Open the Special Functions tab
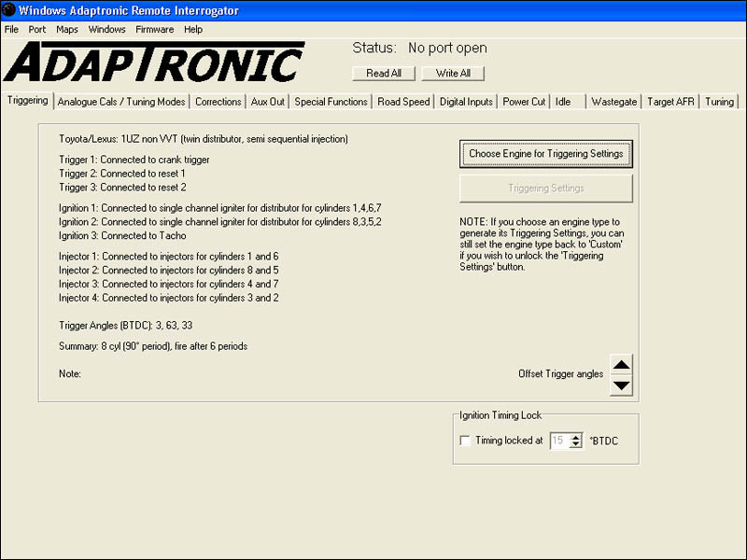The image size is (747, 560). (x=331, y=102)
